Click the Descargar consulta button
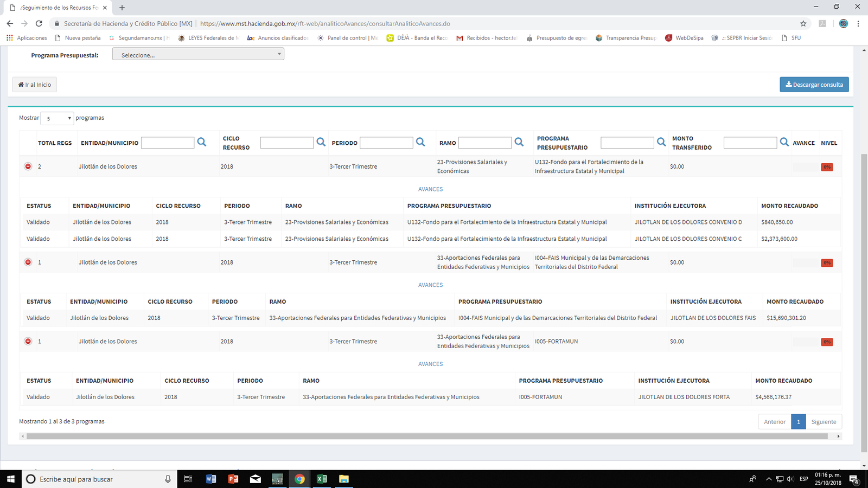868x488 pixels. (x=814, y=85)
